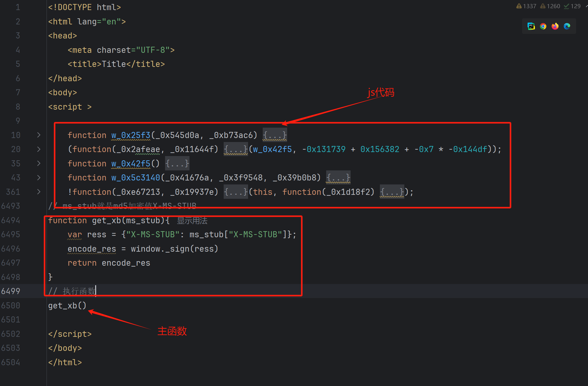Open page preview in Edge
The image size is (588, 386).
(x=567, y=26)
